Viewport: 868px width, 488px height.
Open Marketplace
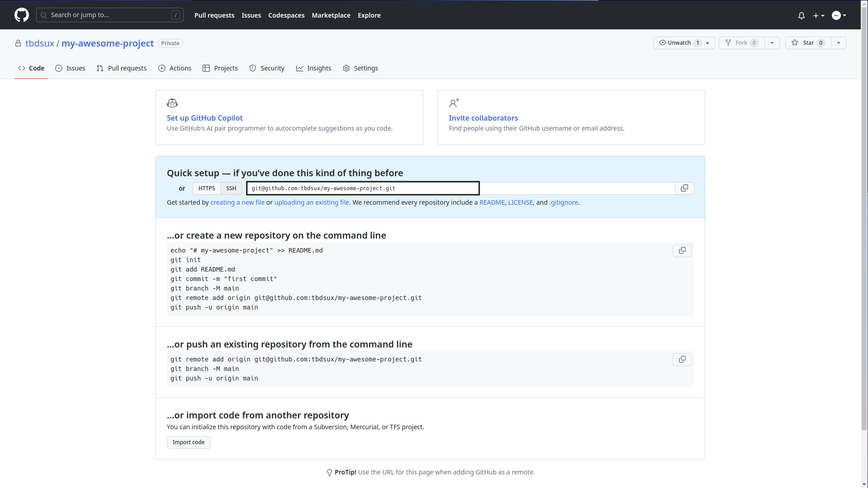[331, 15]
